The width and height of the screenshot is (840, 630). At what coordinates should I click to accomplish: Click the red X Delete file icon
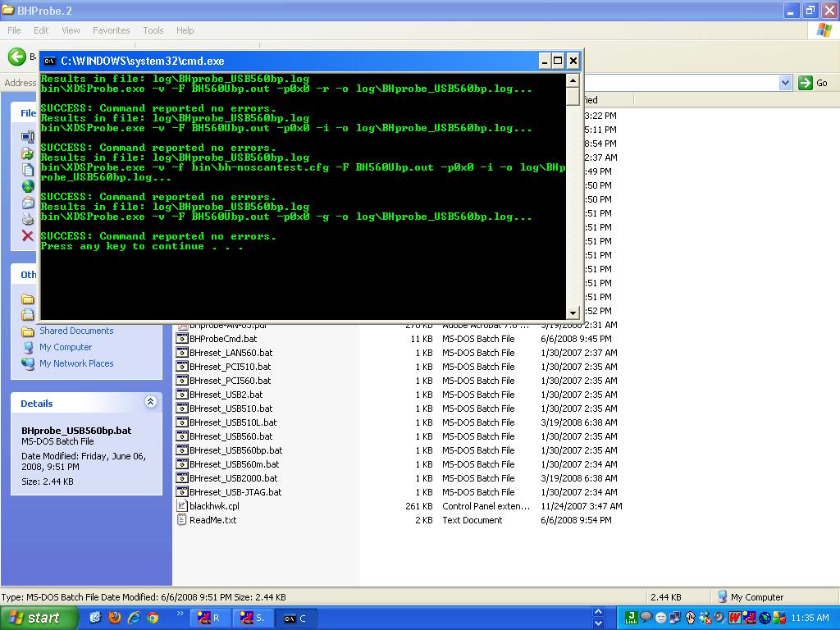[27, 235]
